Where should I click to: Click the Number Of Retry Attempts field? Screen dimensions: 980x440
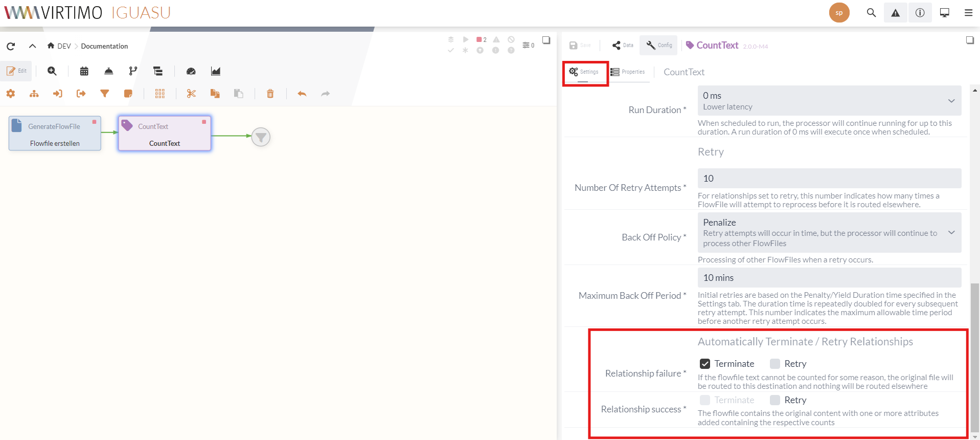click(x=829, y=179)
